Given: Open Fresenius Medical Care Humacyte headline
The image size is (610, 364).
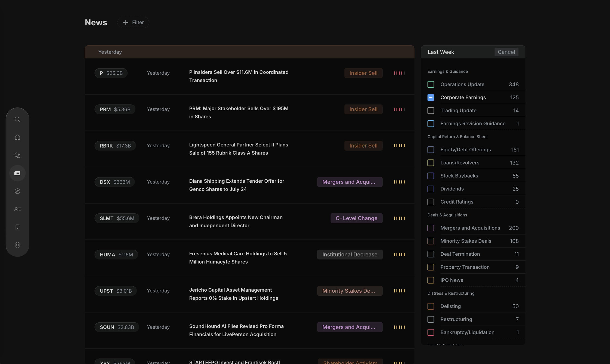Looking at the screenshot, I should pos(238,258).
